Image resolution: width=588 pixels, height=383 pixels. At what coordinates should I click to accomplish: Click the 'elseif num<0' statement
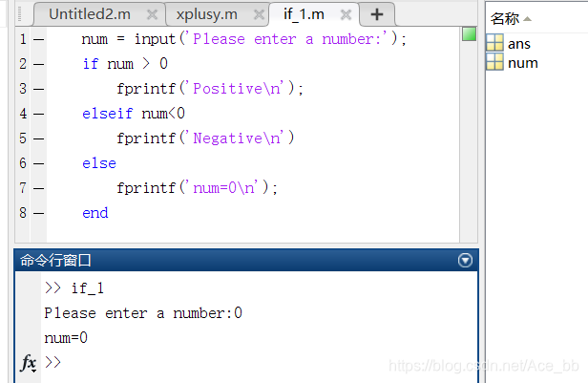[134, 114]
